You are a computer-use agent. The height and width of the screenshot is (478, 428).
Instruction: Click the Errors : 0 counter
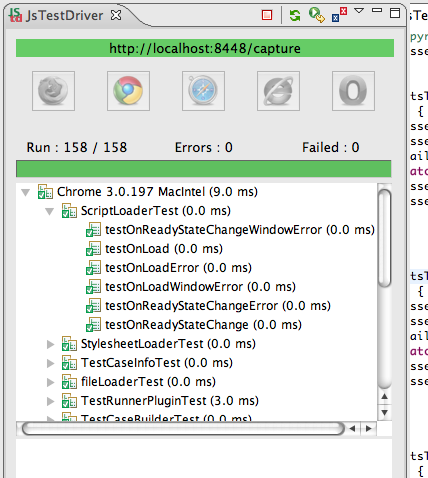(204, 147)
